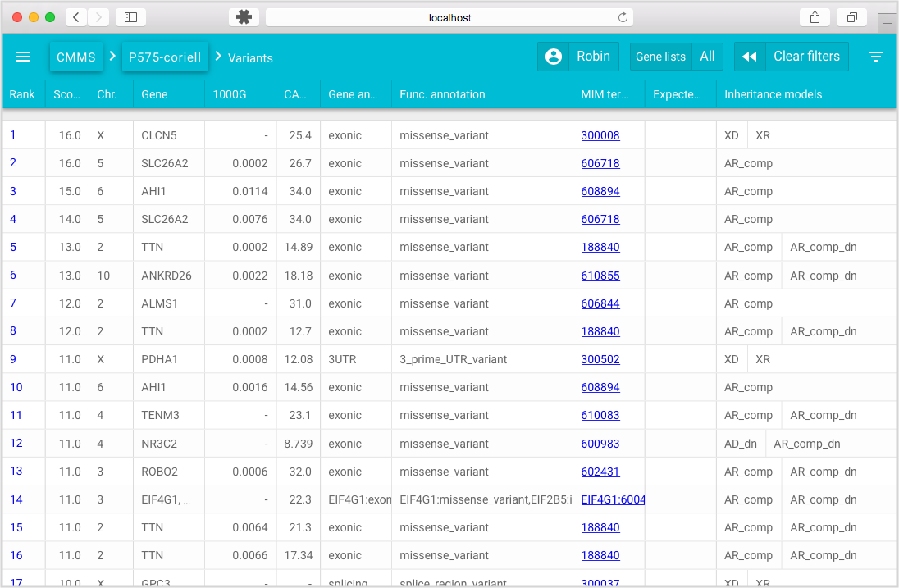Screen dimensions: 899x588
Task: Add a new browser tab
Action: tap(888, 24)
